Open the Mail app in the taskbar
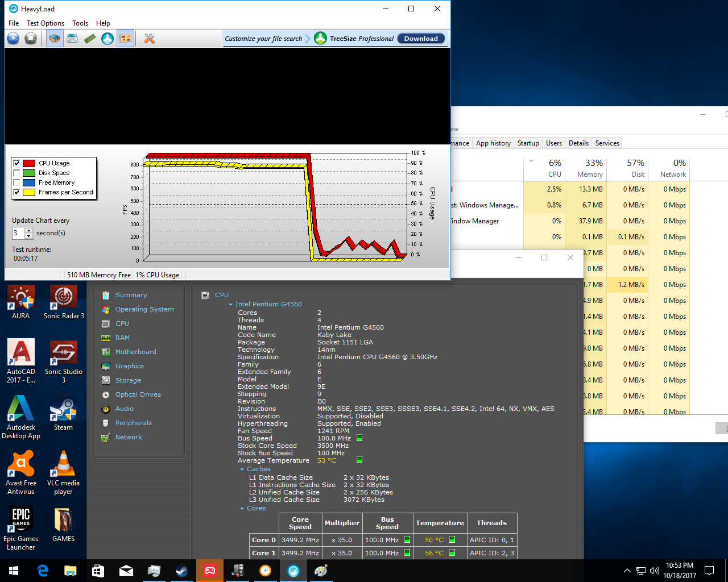Viewport: 728px width, 582px height. [126, 571]
